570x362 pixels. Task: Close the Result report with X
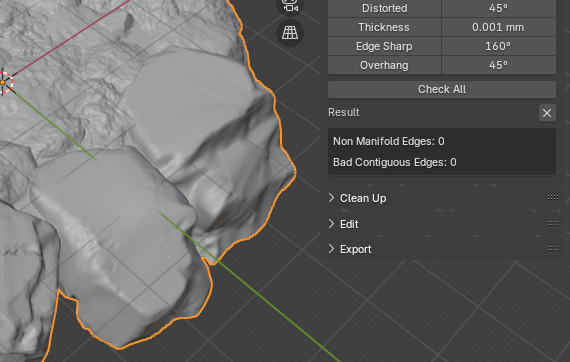[x=547, y=113]
